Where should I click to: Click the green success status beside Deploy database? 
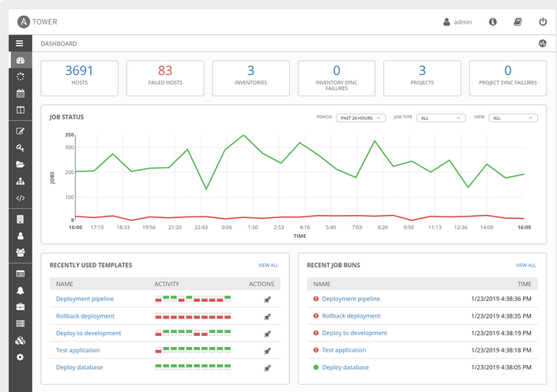pos(316,367)
